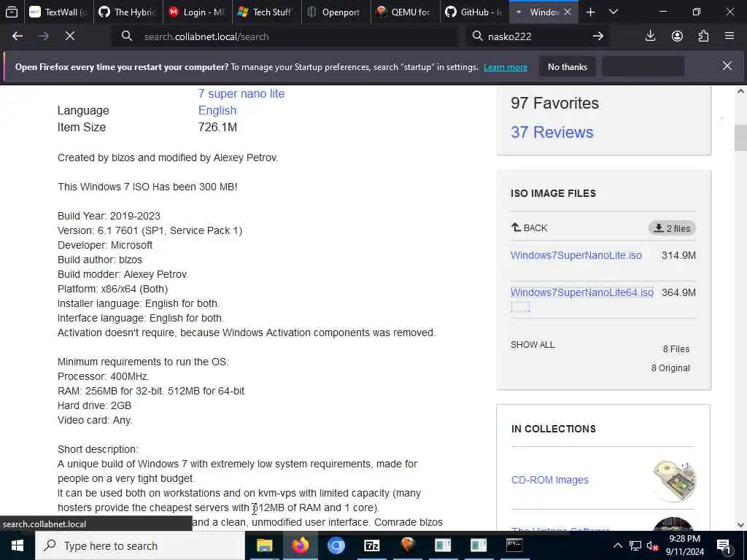
Task: Focus the nasko222 search field
Action: click(x=536, y=36)
